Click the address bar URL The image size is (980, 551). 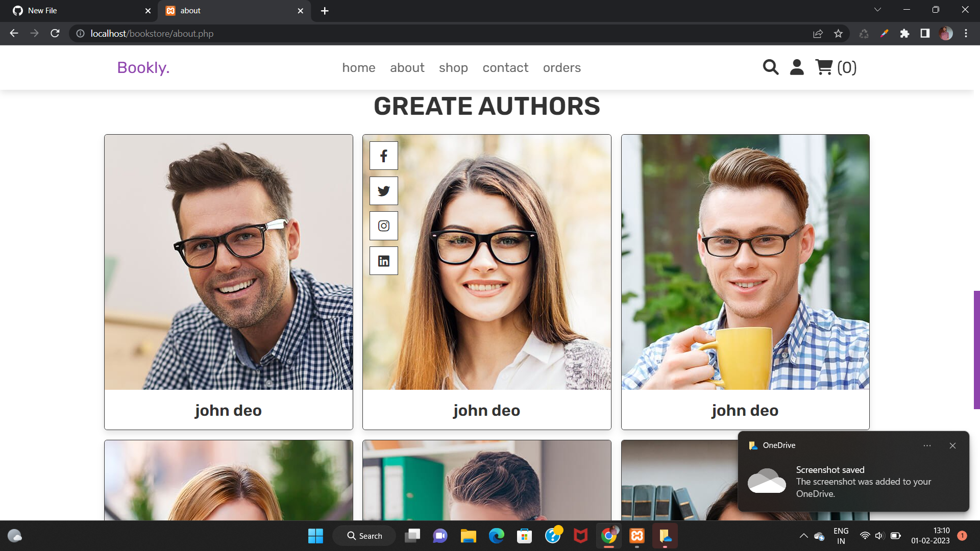(x=152, y=33)
